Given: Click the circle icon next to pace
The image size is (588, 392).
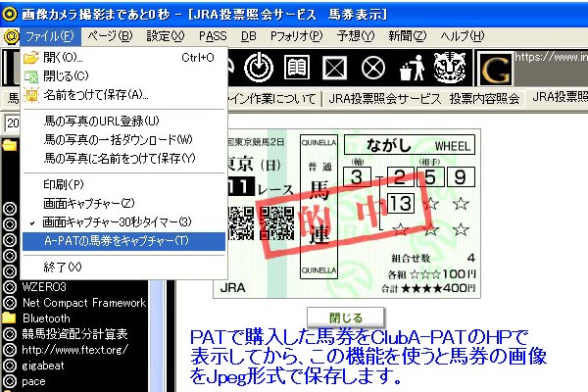Looking at the screenshot, I should point(10,381).
